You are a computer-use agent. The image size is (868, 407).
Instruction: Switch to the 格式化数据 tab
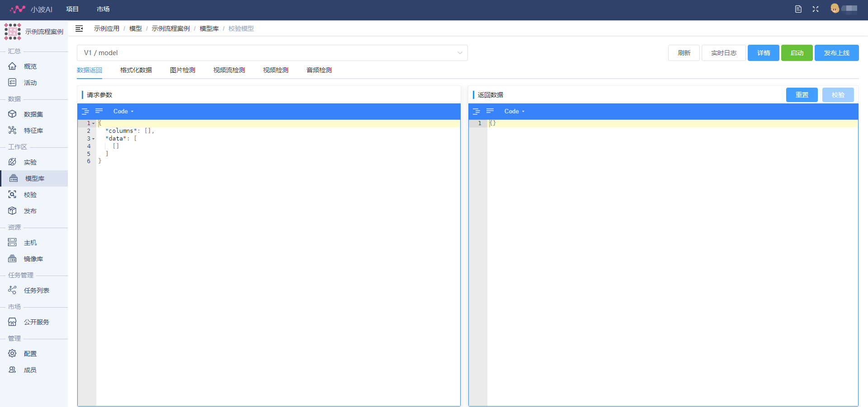136,70
